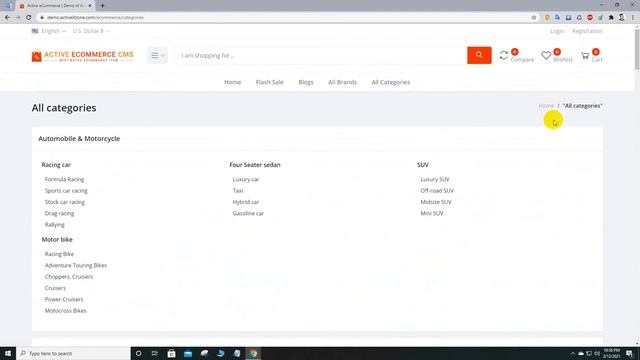Select Gasoline car

[248, 213]
